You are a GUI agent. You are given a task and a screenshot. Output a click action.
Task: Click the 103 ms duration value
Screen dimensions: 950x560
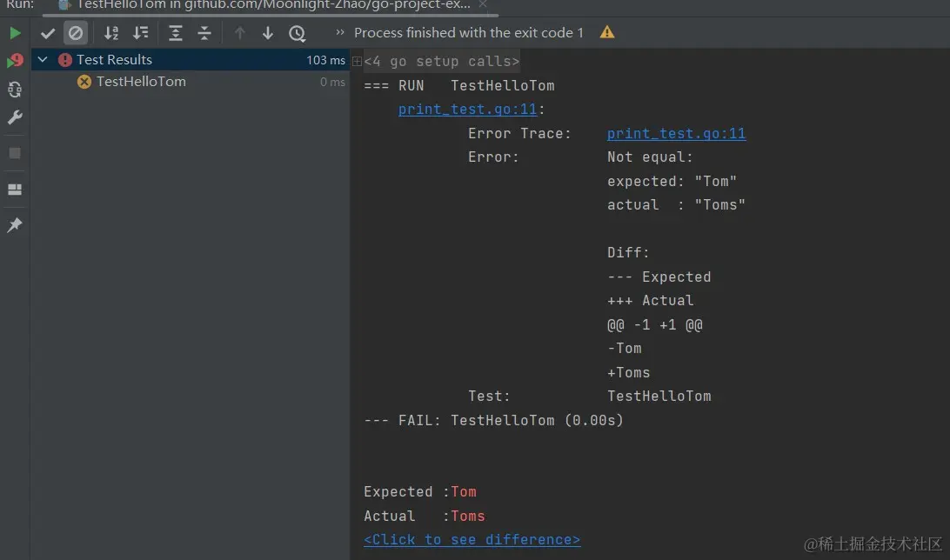click(325, 60)
